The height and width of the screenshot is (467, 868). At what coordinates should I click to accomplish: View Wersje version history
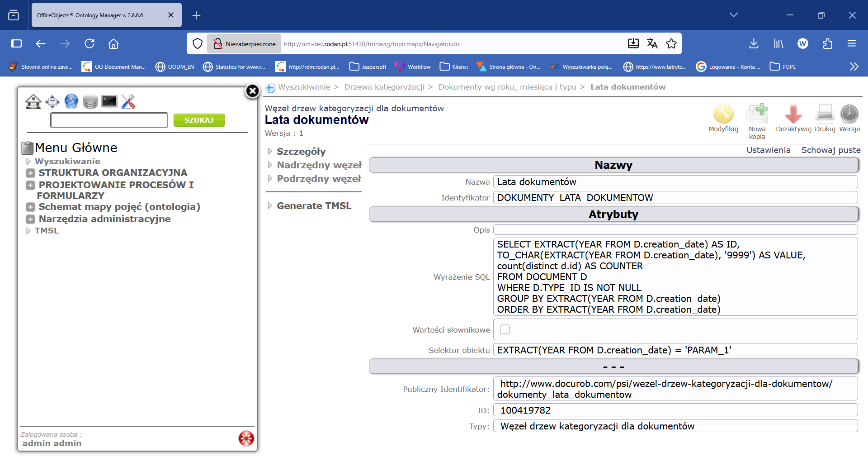click(x=849, y=114)
